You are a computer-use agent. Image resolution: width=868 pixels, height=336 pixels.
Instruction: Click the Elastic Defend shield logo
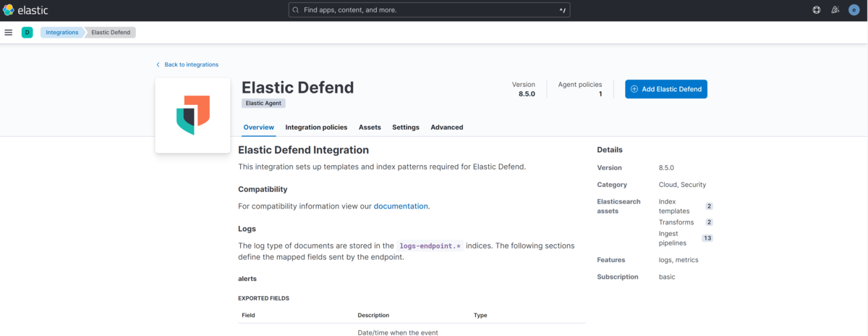click(192, 115)
